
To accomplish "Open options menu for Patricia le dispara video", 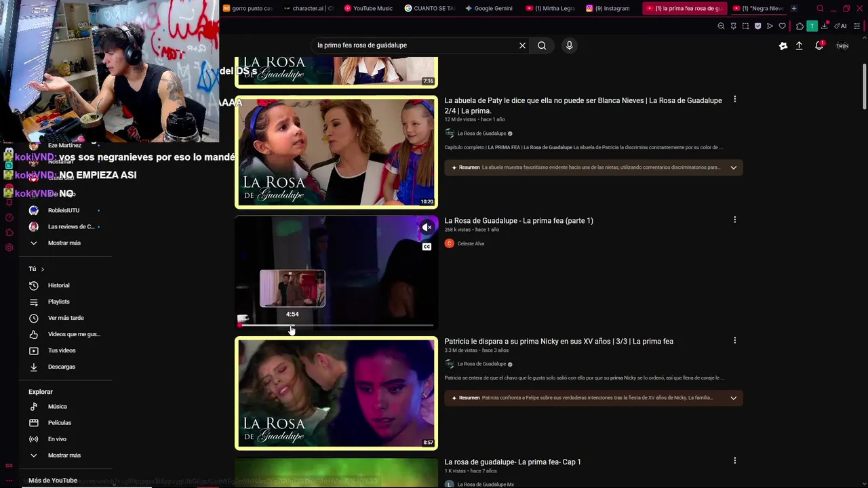I will click(x=734, y=340).
